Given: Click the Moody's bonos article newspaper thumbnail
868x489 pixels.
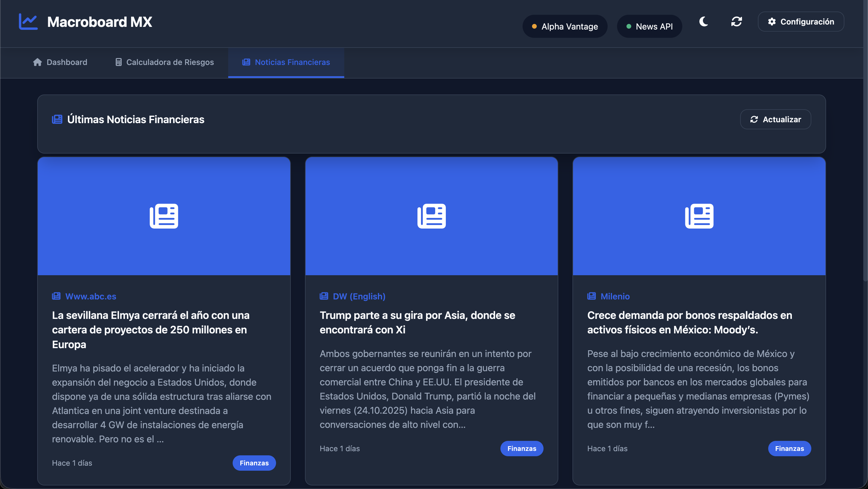Looking at the screenshot, I should click(x=699, y=216).
